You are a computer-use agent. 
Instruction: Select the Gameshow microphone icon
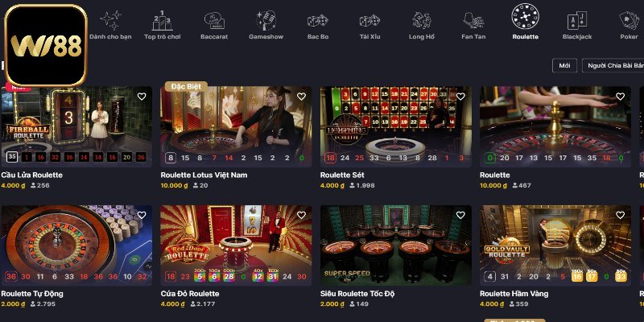pos(266,21)
